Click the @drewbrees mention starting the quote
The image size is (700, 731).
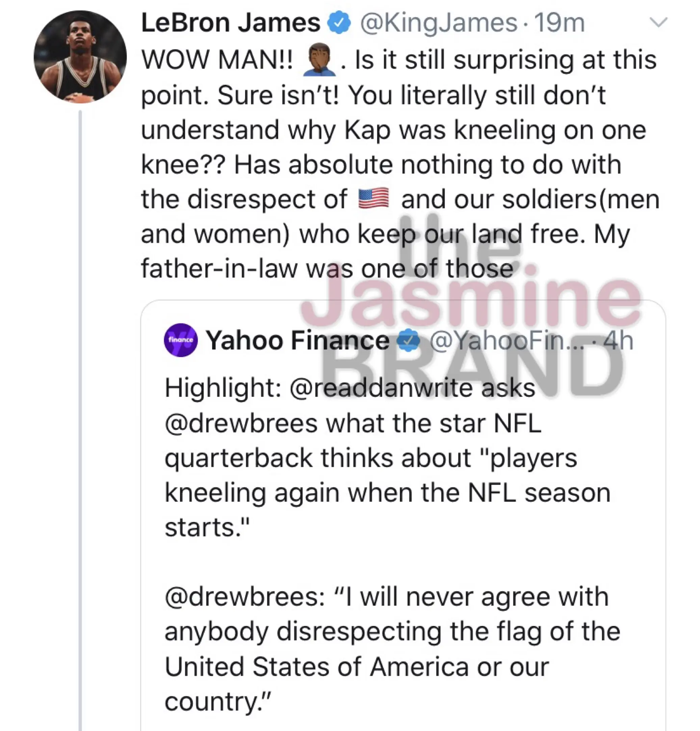[241, 597]
